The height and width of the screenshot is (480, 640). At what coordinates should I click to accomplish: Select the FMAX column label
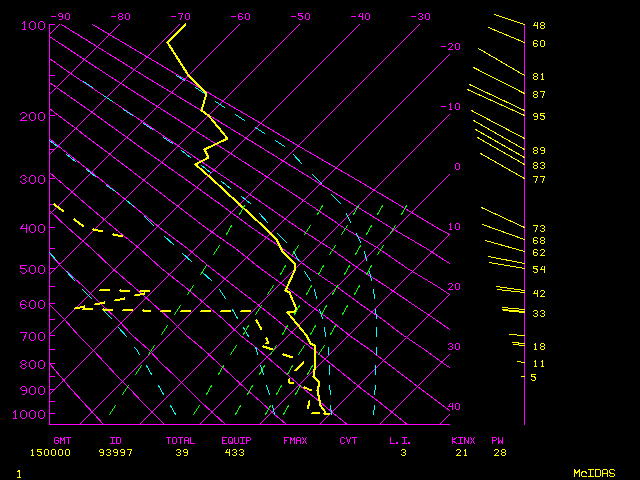[295, 440]
